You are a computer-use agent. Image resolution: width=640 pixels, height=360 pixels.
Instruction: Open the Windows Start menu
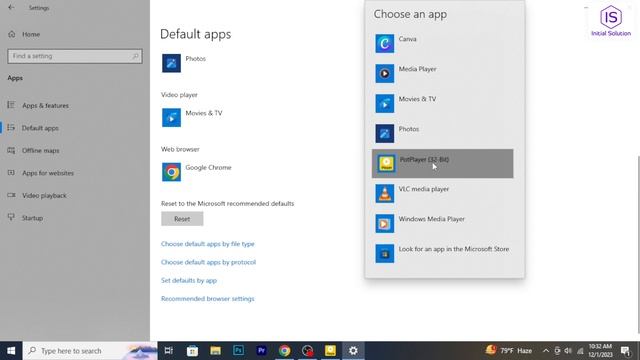pos(11,351)
